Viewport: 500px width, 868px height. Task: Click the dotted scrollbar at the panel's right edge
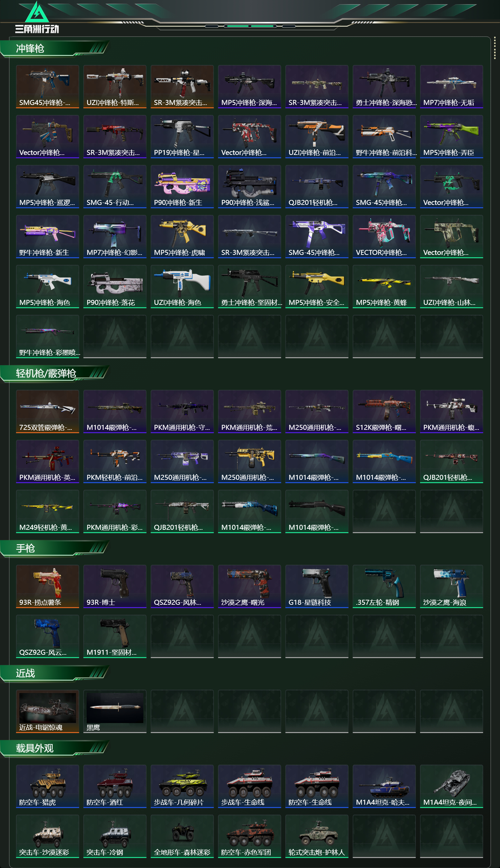495,48
